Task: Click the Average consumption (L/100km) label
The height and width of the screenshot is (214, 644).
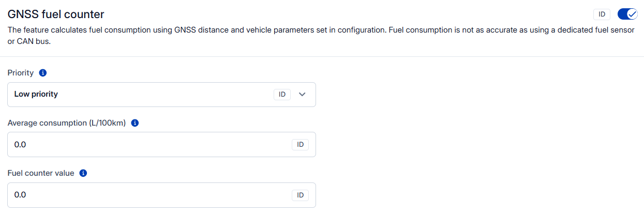Action: pos(67,123)
